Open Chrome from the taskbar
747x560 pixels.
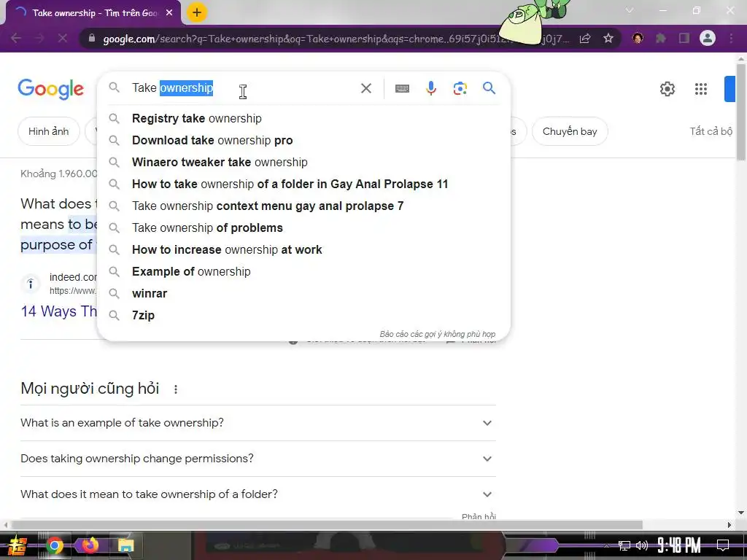[54, 545]
